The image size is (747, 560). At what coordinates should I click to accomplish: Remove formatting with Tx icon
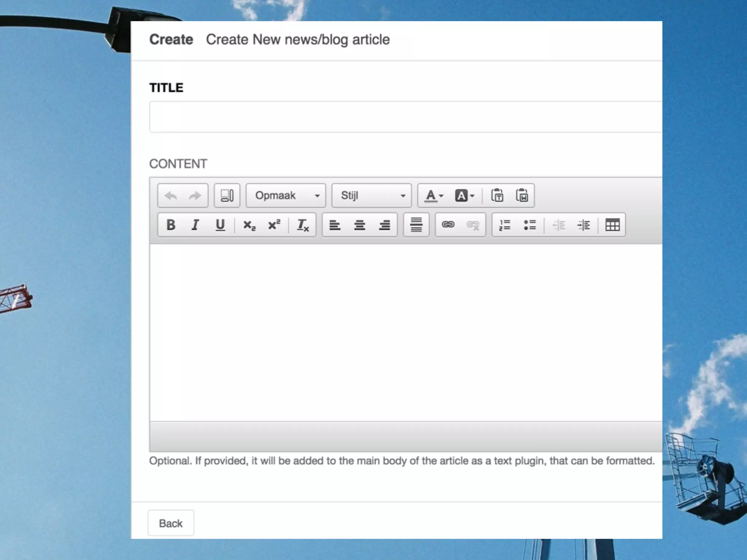point(303,225)
